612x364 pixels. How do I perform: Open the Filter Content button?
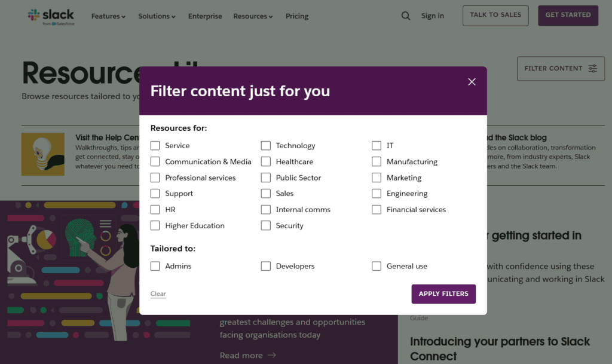pyautogui.click(x=561, y=69)
